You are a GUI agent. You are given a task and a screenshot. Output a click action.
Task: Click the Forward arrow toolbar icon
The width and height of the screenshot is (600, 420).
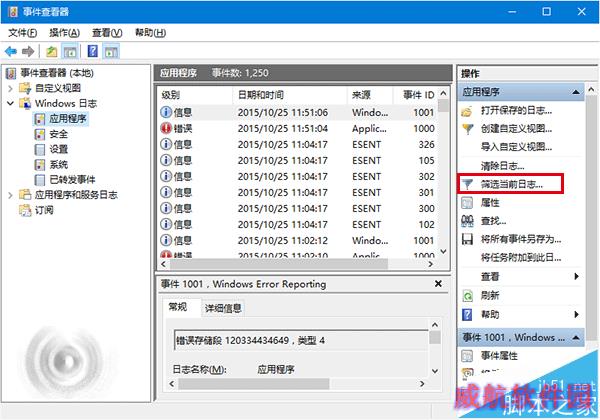[x=28, y=51]
